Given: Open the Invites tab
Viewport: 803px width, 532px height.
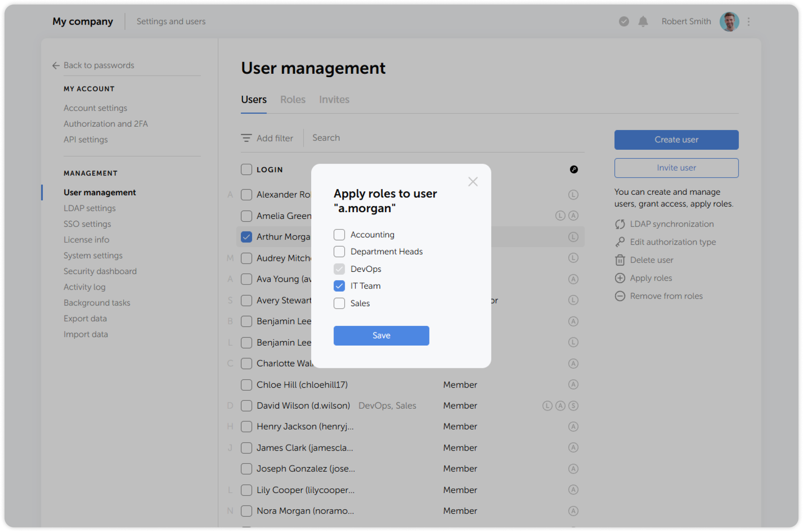Looking at the screenshot, I should pyautogui.click(x=334, y=99).
